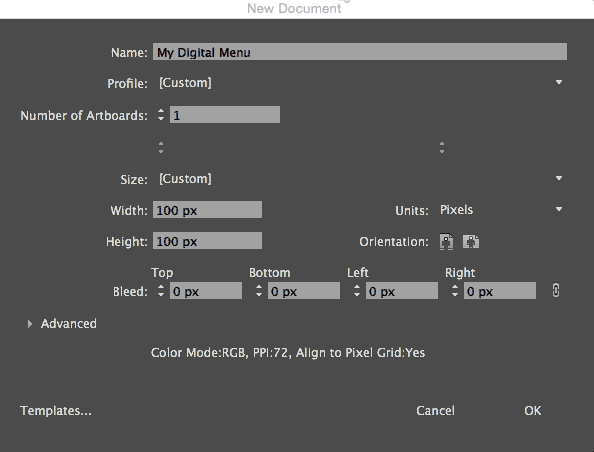Screen dimensions: 594x452
Task: Open the Templates... button
Action: click(56, 411)
